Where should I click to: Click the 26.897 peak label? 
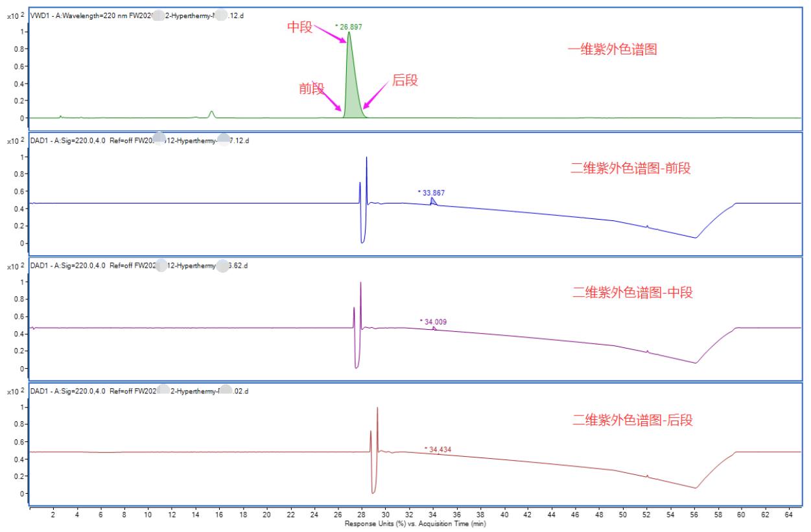click(x=350, y=27)
